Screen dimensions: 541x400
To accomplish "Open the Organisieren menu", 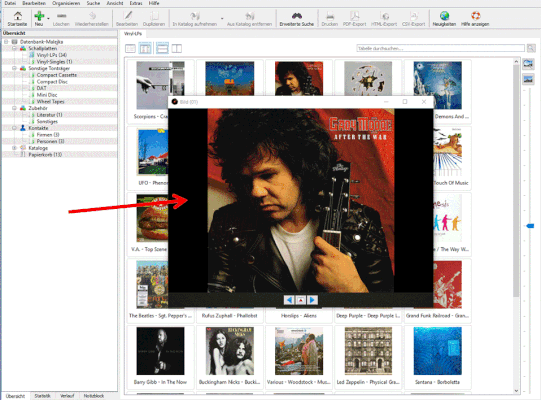I will pos(66,3).
